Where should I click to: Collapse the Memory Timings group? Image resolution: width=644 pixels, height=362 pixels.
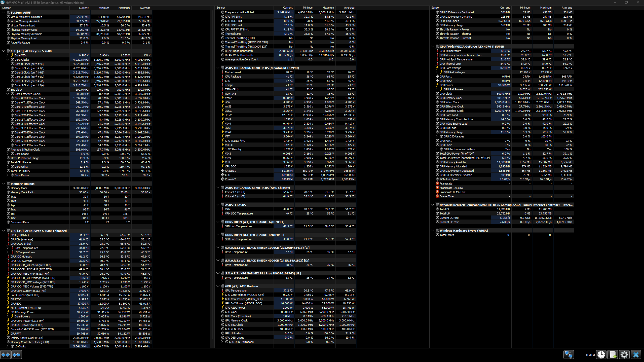pos(4,184)
